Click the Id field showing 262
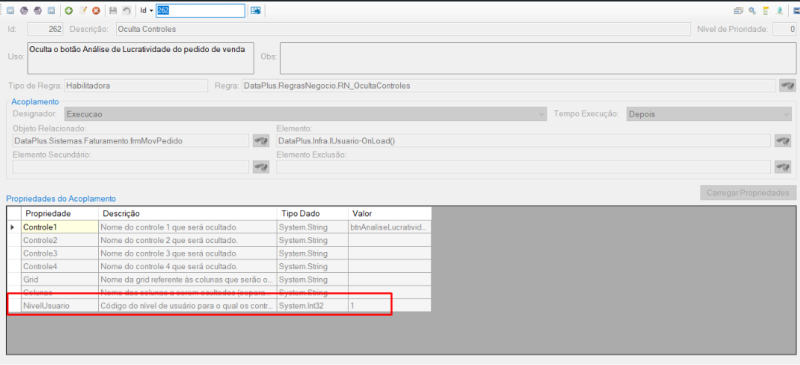The width and height of the screenshot is (800, 365). (x=45, y=29)
